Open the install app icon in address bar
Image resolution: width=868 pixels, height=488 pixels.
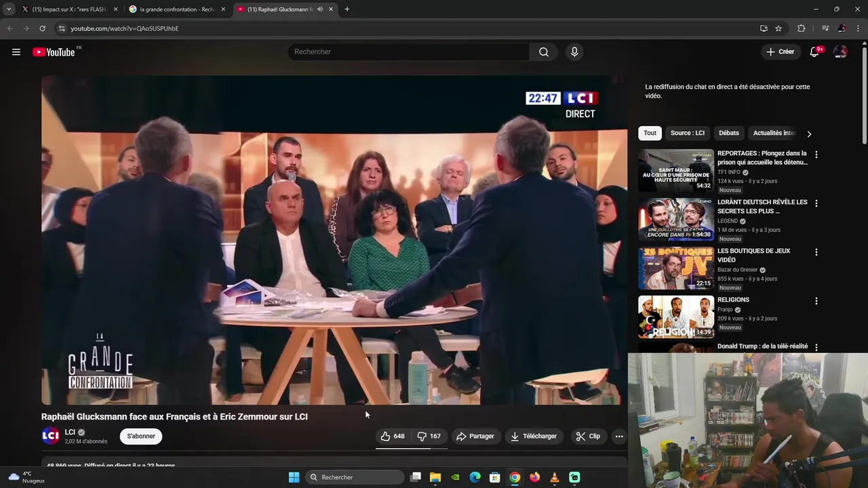(764, 28)
